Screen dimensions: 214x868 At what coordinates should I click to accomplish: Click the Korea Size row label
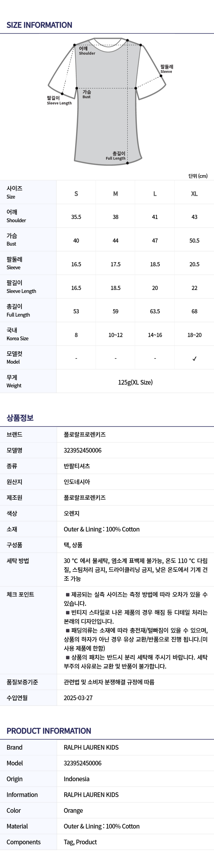pos(17,334)
